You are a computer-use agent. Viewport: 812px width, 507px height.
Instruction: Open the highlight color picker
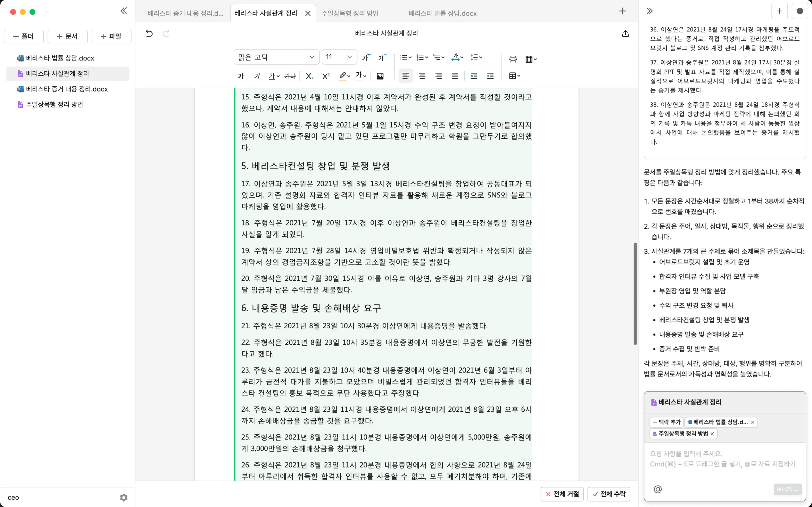(344, 76)
